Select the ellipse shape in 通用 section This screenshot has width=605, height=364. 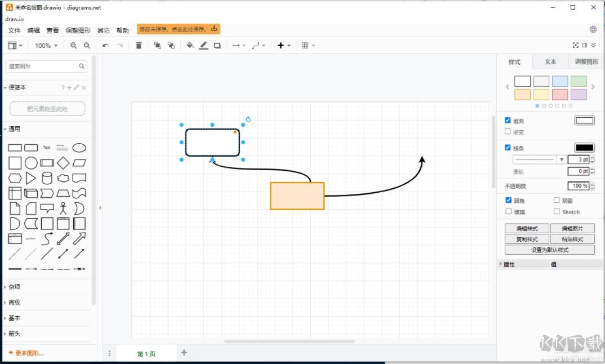[79, 147]
